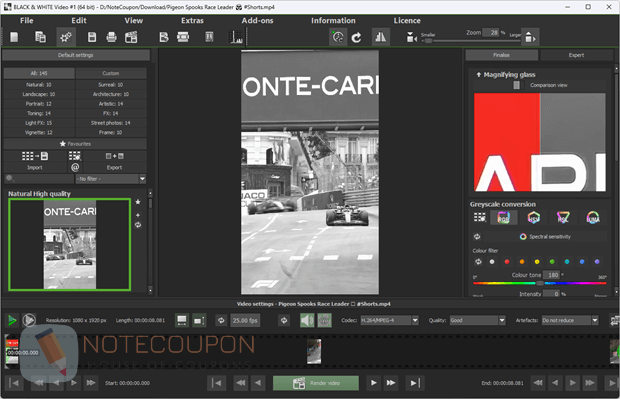Screen dimensions: 620x399
Task: Collapse the Magnifying glass section
Action: 478,75
